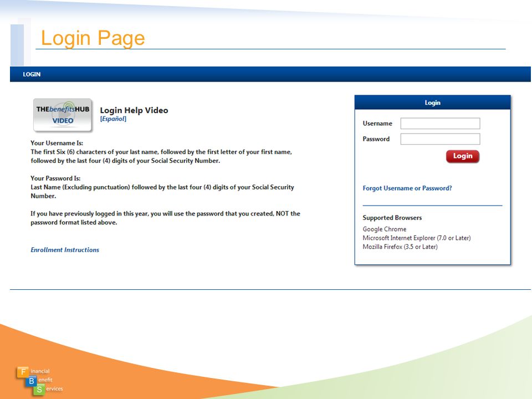Click the Google Chrome browser text
The image size is (532, 399).
pos(385,229)
